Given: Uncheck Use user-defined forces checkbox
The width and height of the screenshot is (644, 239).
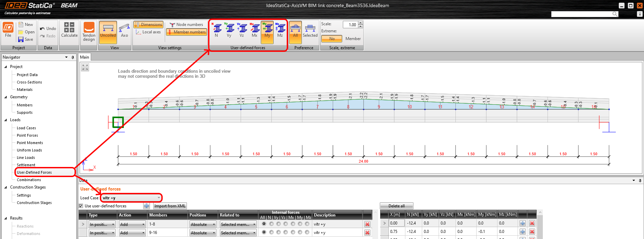Looking at the screenshot, I should tap(81, 206).
